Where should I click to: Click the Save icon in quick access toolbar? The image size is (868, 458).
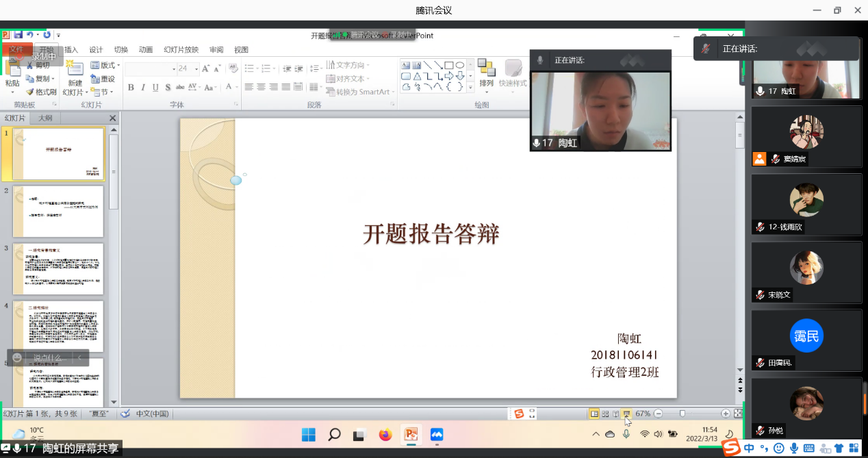click(18, 35)
